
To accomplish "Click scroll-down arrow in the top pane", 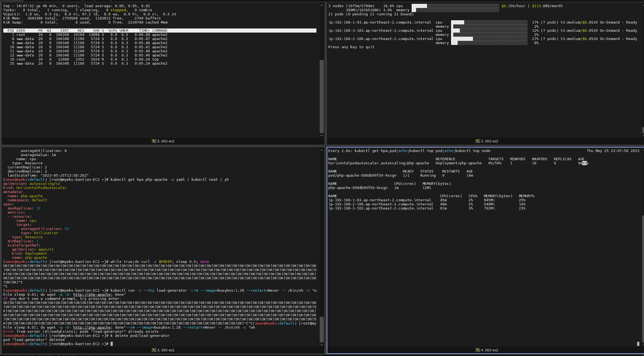I will coord(322,136).
